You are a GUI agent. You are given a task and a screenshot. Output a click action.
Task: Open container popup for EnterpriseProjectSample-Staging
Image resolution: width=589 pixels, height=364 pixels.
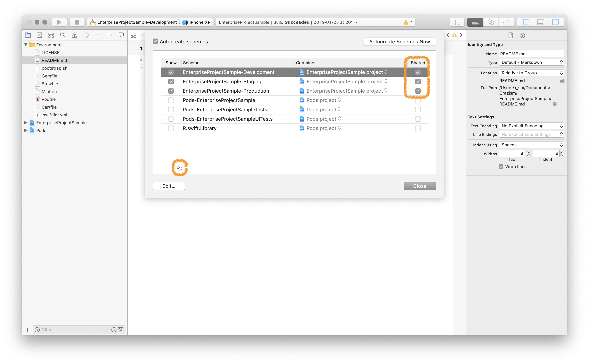(x=344, y=82)
